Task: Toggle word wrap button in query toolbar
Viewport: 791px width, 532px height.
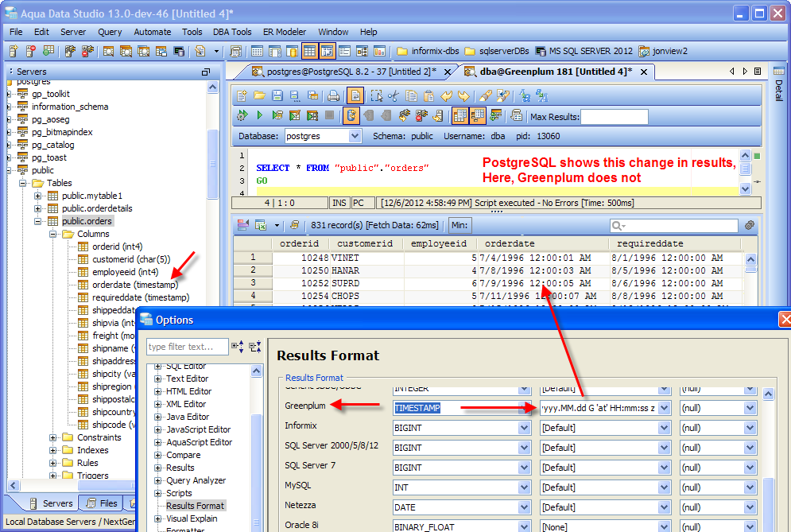Action: point(355,95)
